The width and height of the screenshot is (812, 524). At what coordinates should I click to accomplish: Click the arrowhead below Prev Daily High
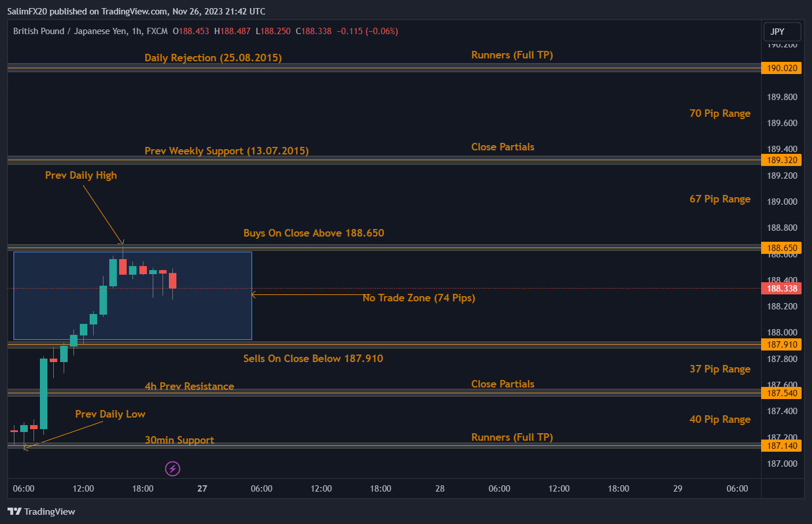[121, 243]
